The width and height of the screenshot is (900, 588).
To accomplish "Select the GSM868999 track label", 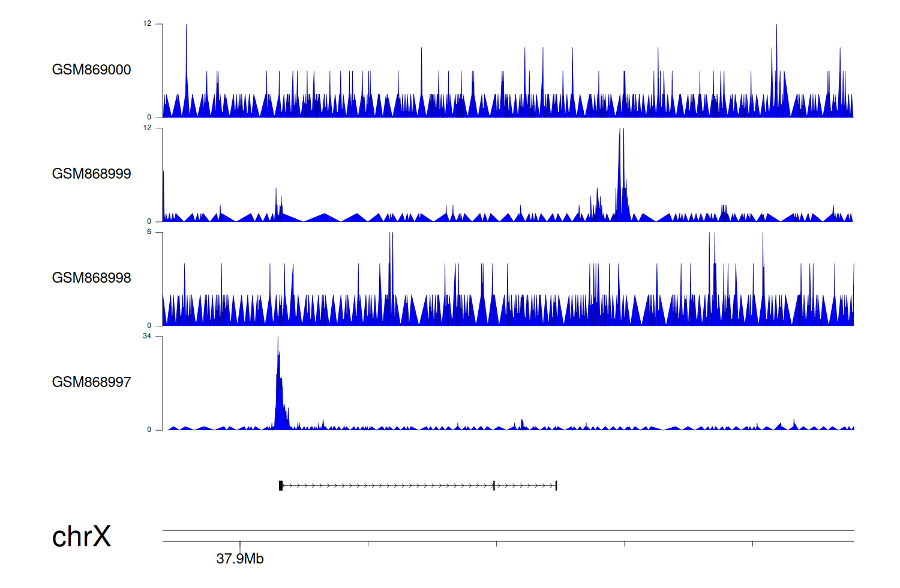I will coord(91,174).
